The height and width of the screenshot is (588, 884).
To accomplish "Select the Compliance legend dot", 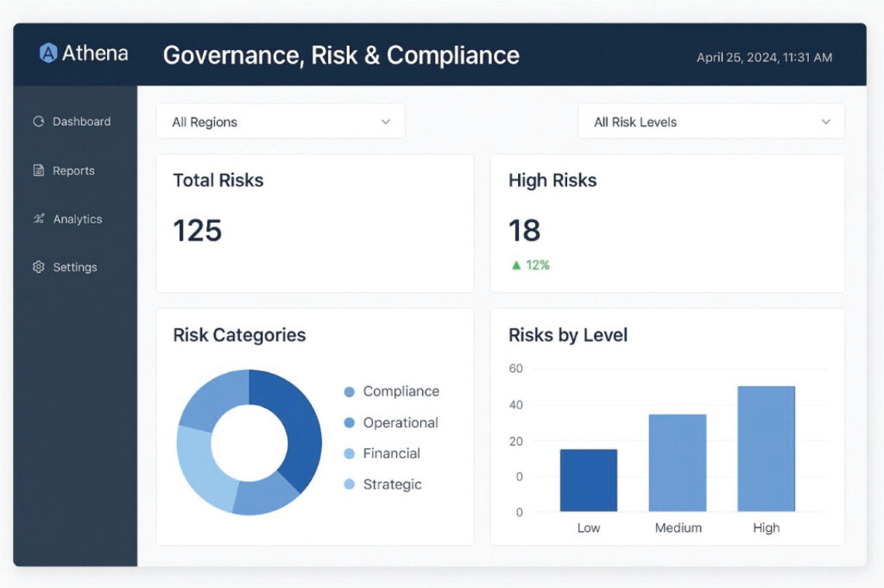I will pos(350,392).
